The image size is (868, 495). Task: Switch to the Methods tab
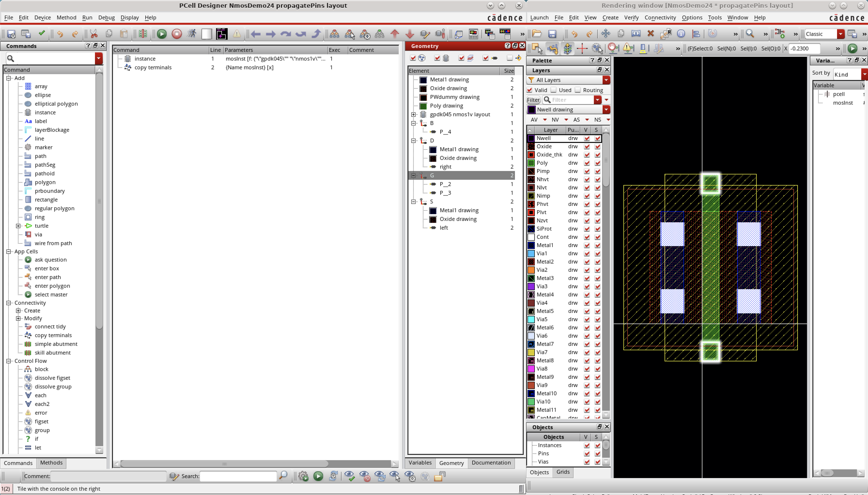coord(51,463)
